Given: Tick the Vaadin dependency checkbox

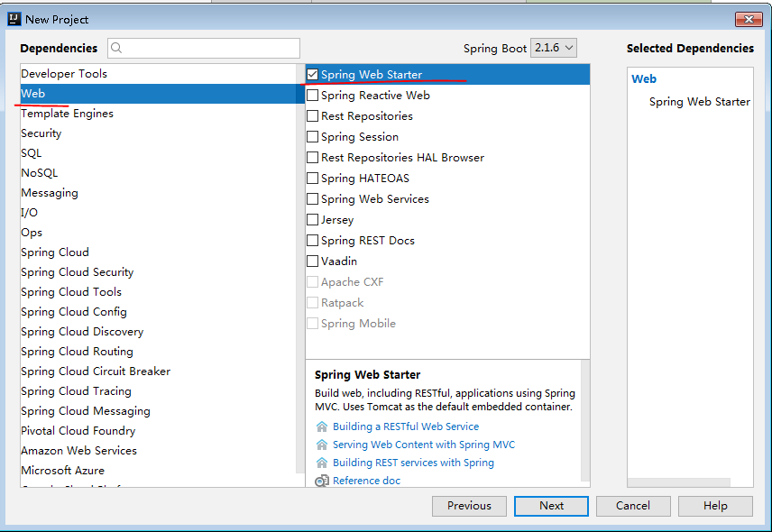Looking at the screenshot, I should (x=312, y=261).
